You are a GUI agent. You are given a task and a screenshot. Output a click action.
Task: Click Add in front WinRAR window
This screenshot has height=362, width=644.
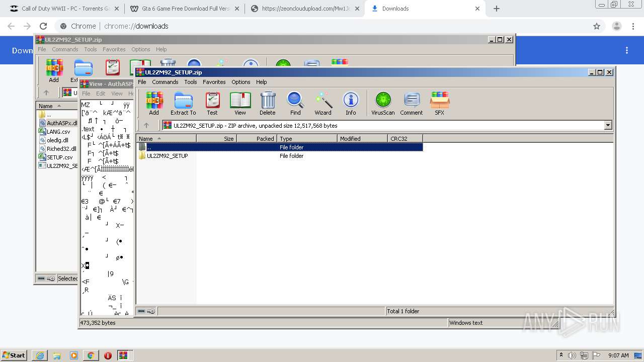[154, 104]
